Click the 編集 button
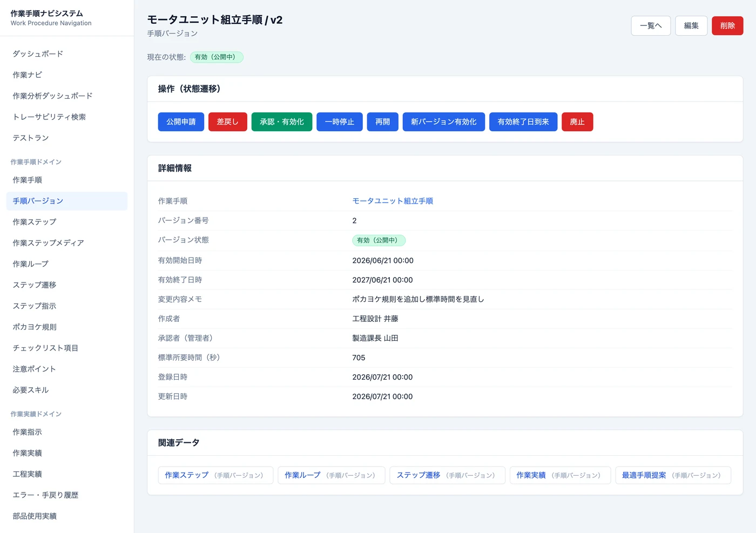The height and width of the screenshot is (533, 756). [x=691, y=26]
